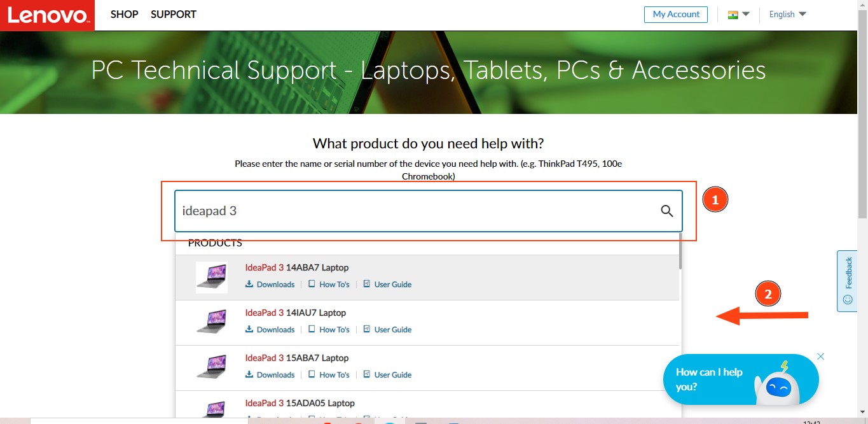Open the User Guide link for IdeaPad 3 14ABA7
Viewport: 868px width, 424px height.
[x=392, y=284]
